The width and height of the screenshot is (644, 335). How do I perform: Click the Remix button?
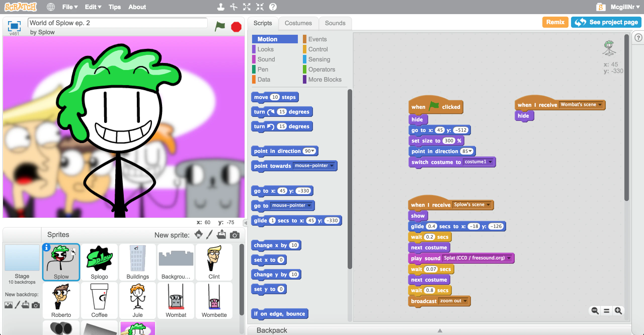(555, 22)
